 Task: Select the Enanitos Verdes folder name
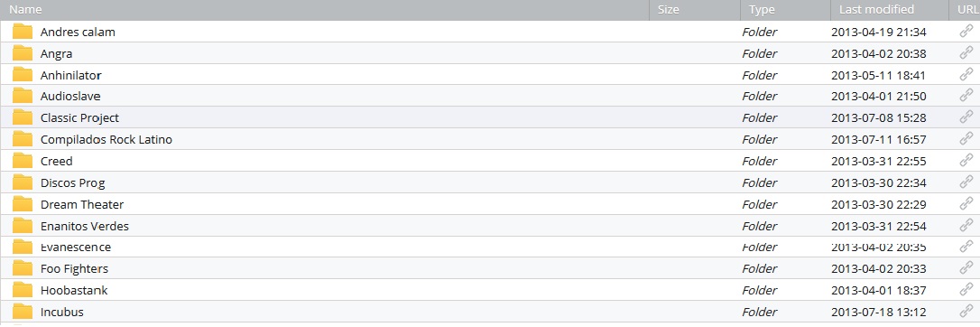click(x=85, y=226)
